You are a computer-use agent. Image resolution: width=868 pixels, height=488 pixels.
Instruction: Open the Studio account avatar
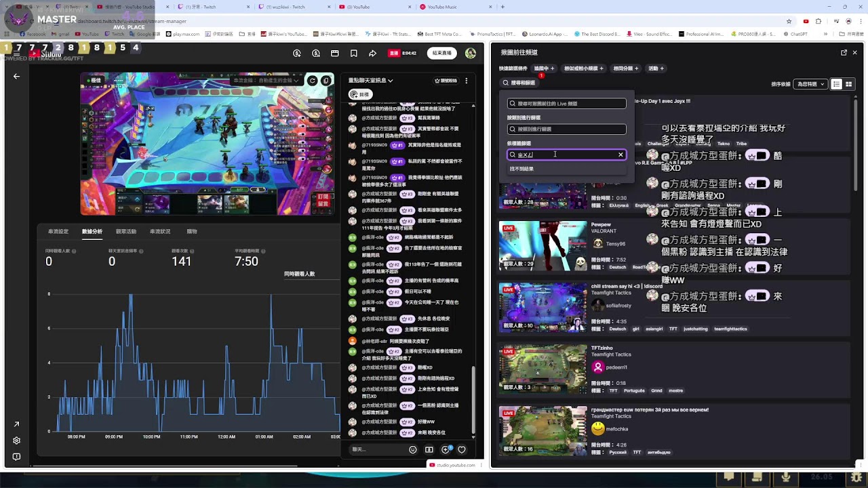(x=471, y=54)
